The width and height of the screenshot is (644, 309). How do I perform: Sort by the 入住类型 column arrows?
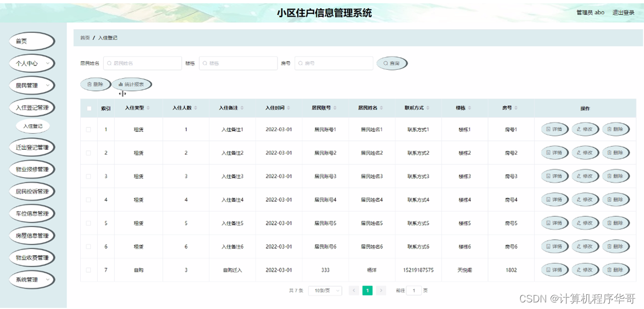148,108
